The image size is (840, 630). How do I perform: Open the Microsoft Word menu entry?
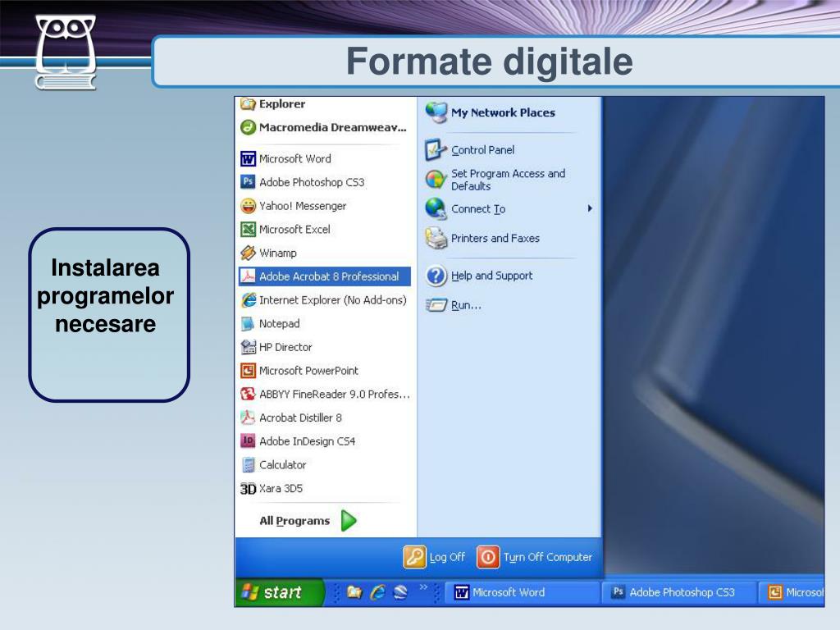tap(325, 158)
